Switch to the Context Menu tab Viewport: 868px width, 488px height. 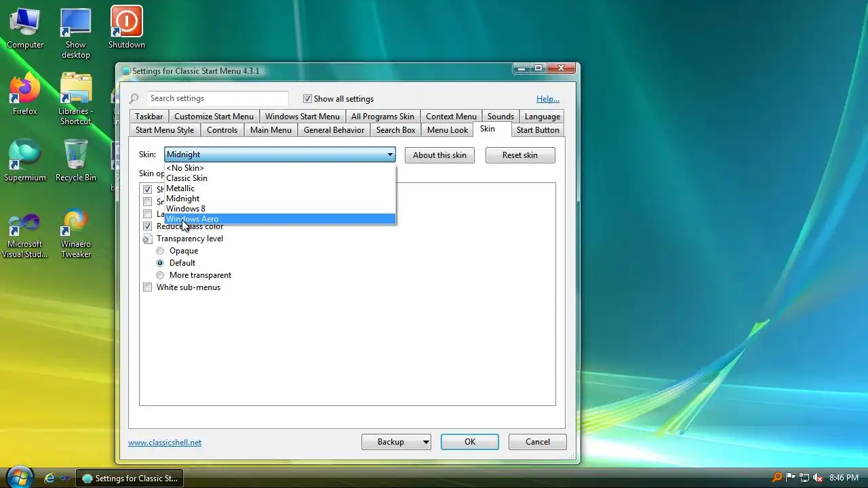tap(451, 117)
